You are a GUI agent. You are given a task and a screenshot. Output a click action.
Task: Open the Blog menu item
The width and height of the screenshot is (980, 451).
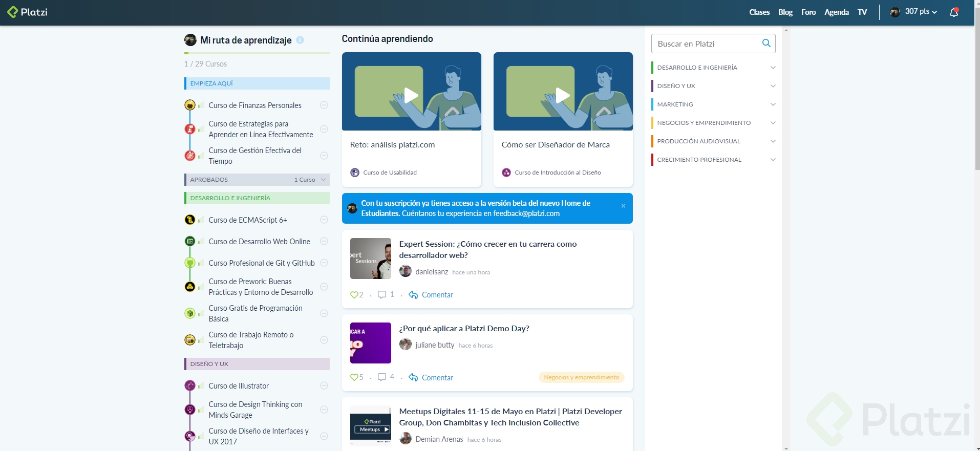(x=785, y=12)
